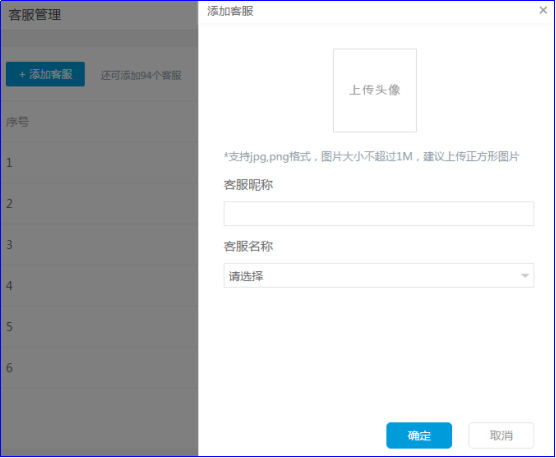Click the 客服管理 page title

[x=35, y=15]
